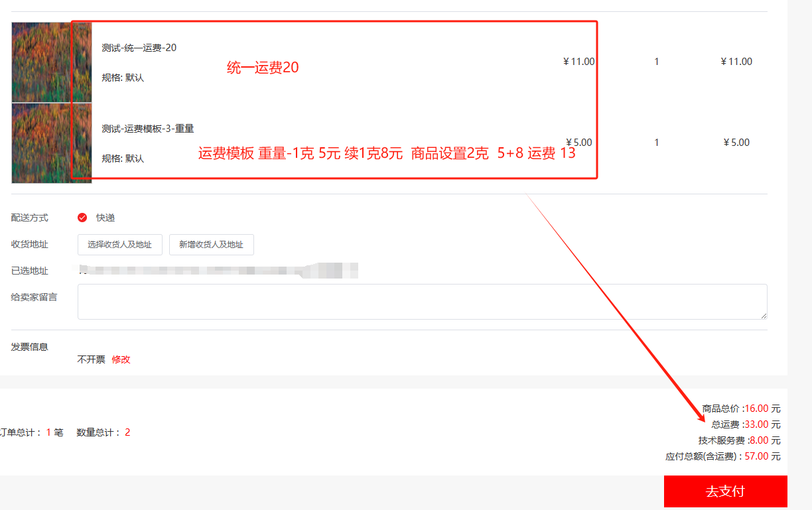Open the 测试-运费模板-3-重量 product thumbnail
This screenshot has height=510, width=812.
51,143
